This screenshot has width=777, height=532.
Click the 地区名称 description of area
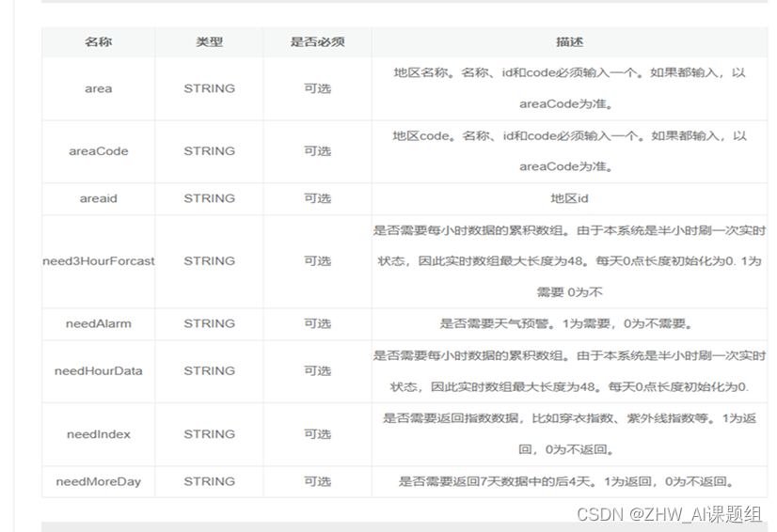(569, 88)
